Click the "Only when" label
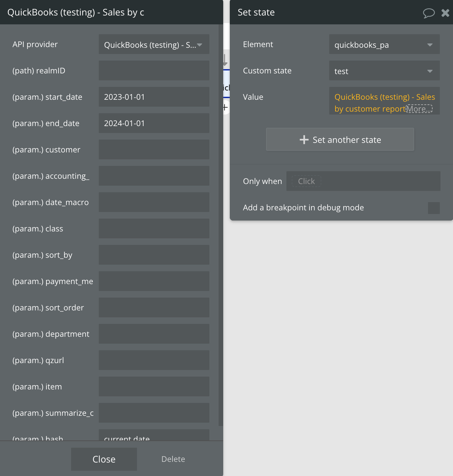This screenshot has height=476, width=453. coord(262,181)
